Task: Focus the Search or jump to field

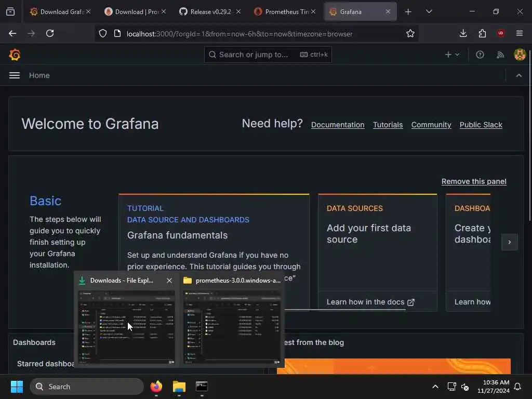Action: 268,55
